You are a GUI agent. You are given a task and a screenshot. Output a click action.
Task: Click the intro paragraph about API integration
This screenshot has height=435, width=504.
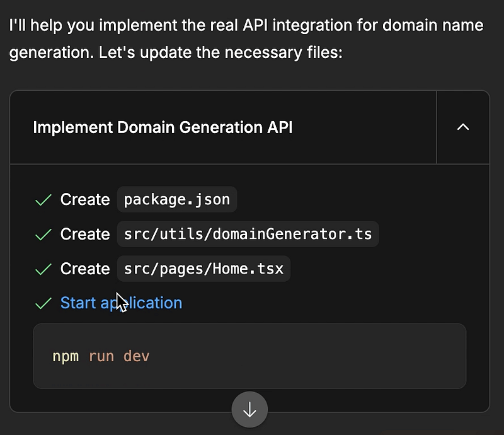(x=246, y=26)
